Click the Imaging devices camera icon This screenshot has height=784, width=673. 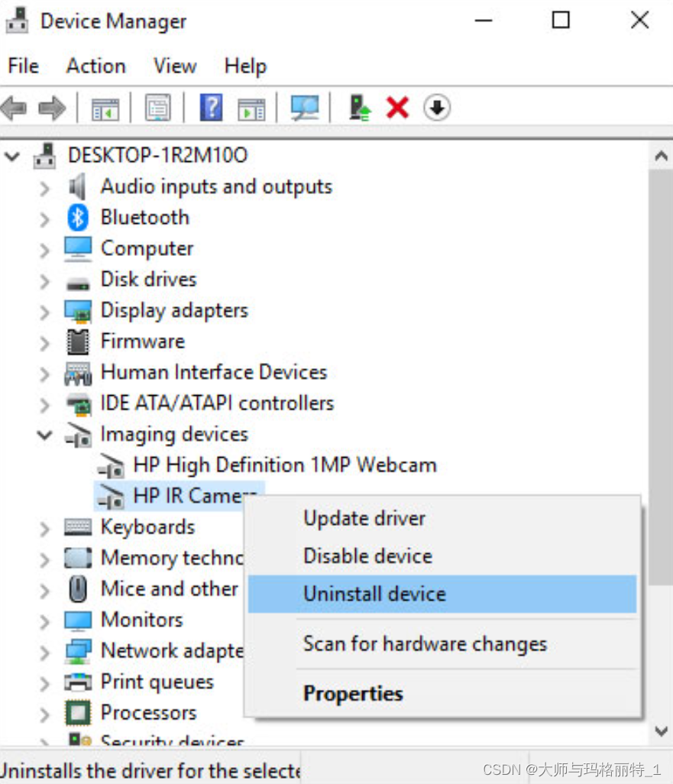click(x=79, y=435)
